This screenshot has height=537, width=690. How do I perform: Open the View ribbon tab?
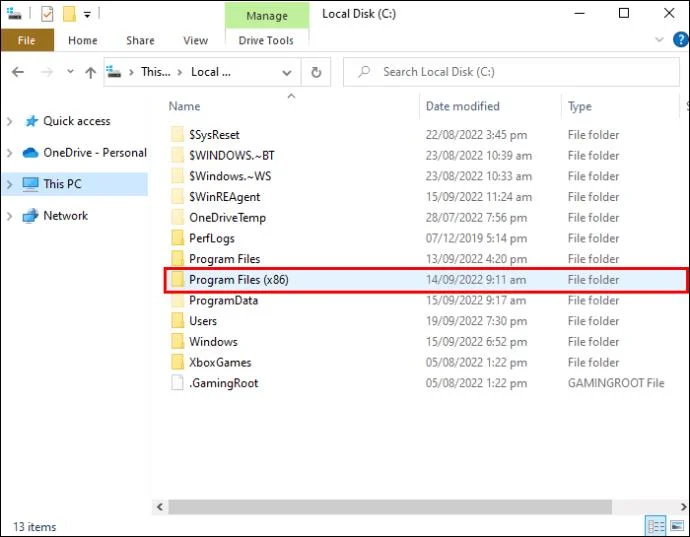(195, 40)
